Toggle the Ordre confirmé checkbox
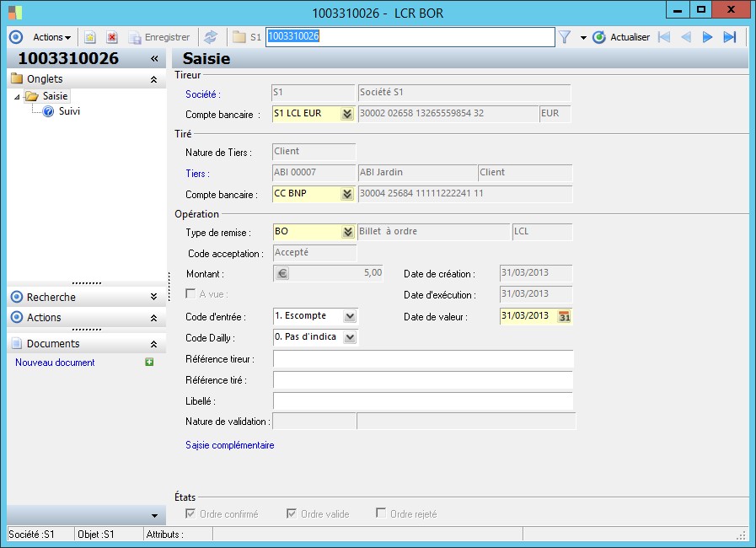This screenshot has height=548, width=756. pyautogui.click(x=190, y=513)
